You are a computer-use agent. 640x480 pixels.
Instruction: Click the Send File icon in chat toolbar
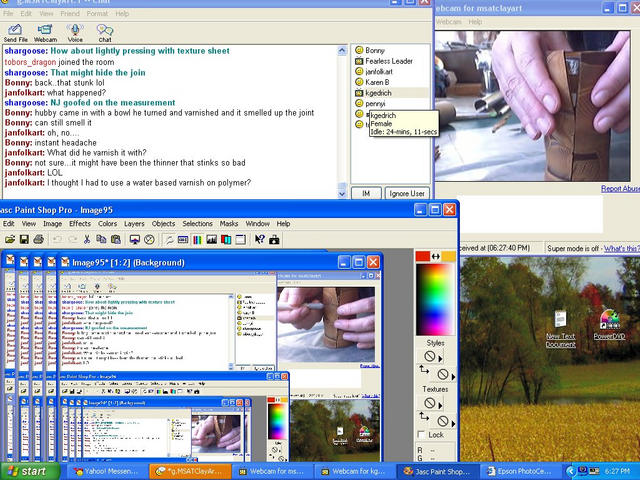click(15, 33)
